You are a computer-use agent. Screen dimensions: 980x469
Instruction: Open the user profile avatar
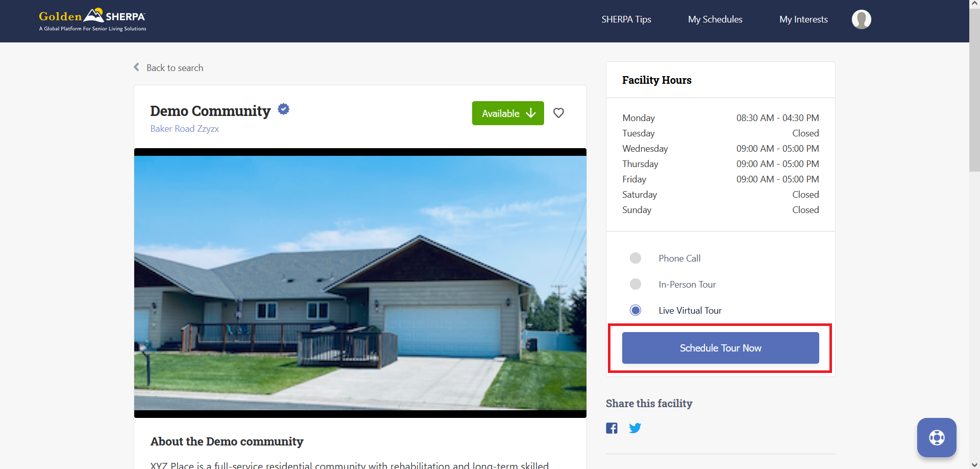[861, 19]
